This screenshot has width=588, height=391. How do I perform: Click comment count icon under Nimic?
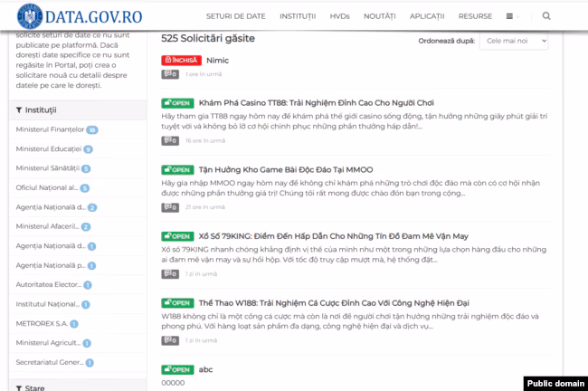[169, 73]
